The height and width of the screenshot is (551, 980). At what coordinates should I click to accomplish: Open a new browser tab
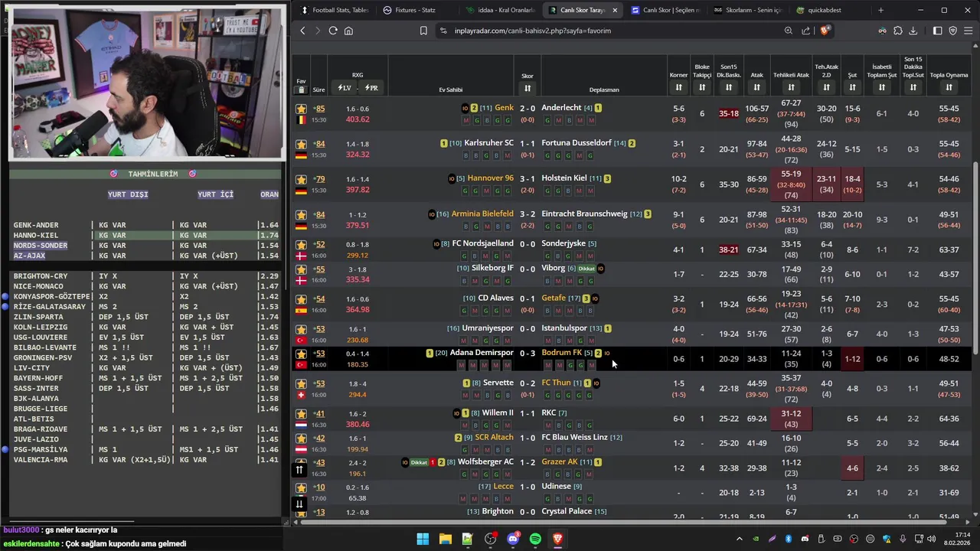880,10
